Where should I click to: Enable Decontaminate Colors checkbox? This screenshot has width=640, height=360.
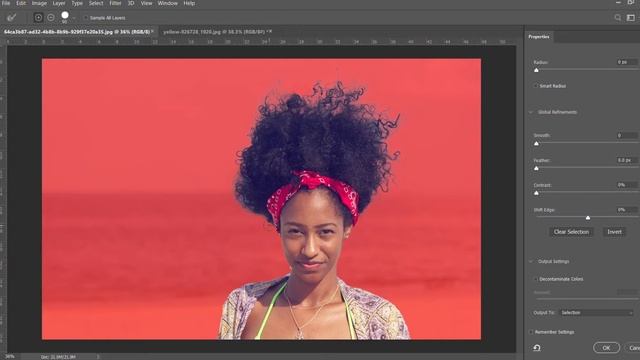pos(536,279)
